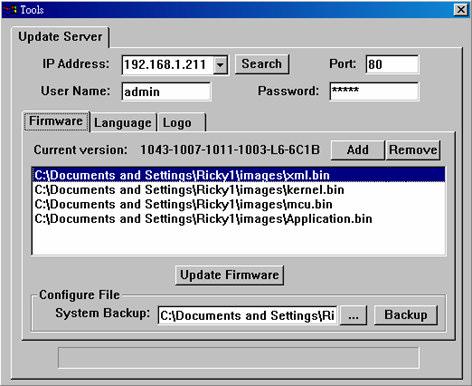Viewport: 472px width, 386px height.
Task: Click the Remove button
Action: [x=413, y=150]
